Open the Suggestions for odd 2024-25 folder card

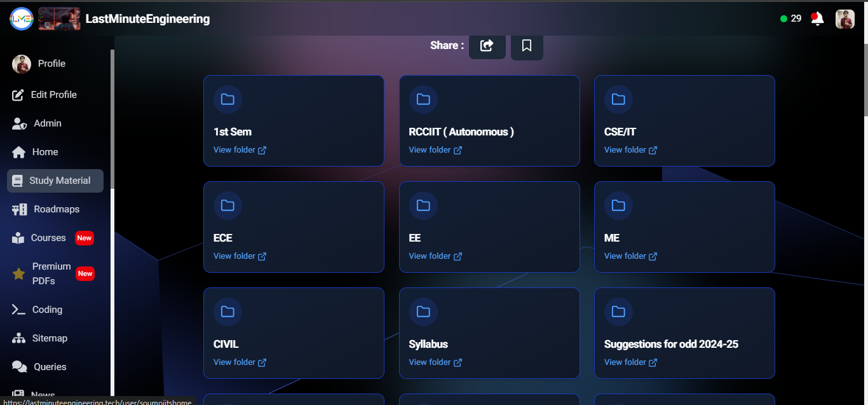(684, 333)
